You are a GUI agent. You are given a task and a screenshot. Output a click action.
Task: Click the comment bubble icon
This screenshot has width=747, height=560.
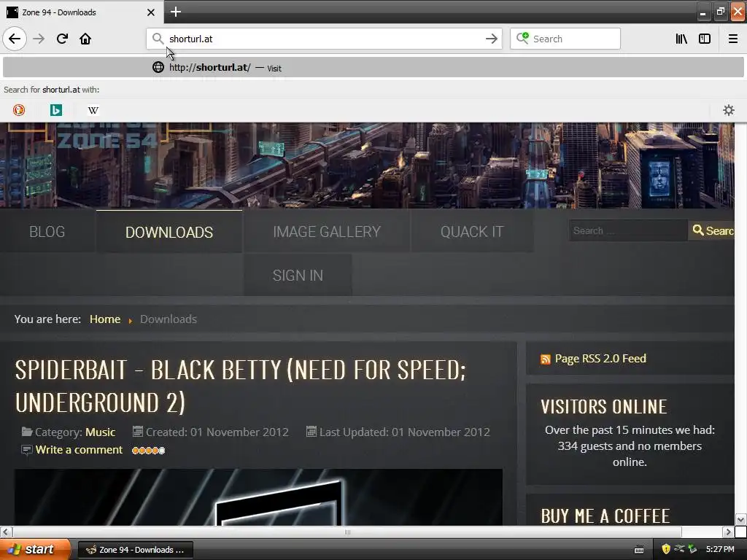[27, 449]
